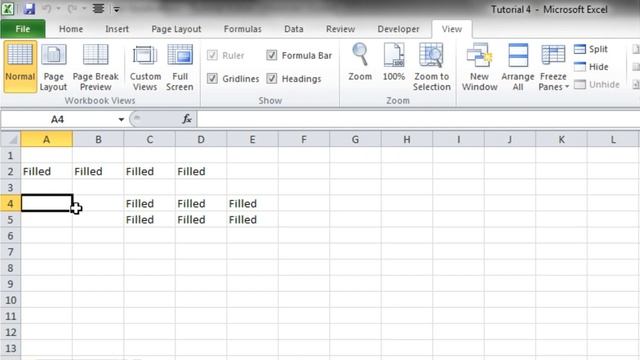Toggle the Ruler checkbox

tap(212, 55)
